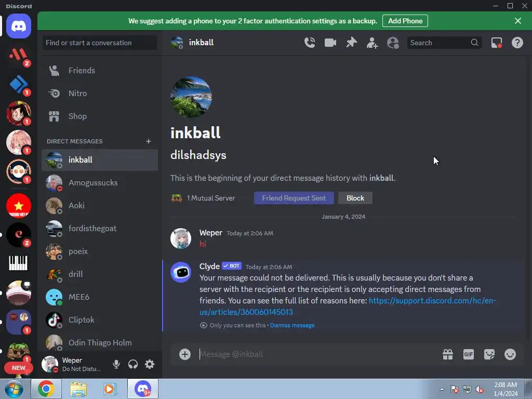This screenshot has width=532, height=399.
Task: Create a new DM with plus icon
Action: click(148, 141)
